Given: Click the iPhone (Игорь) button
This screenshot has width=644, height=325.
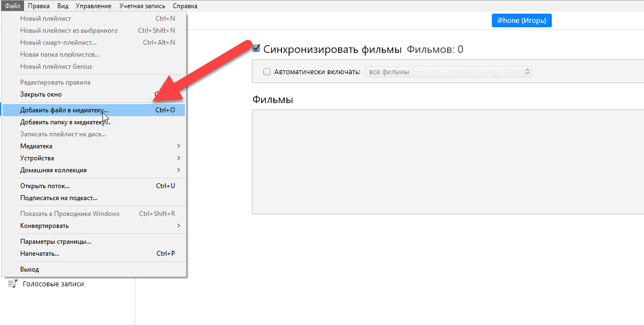Looking at the screenshot, I should (x=522, y=21).
